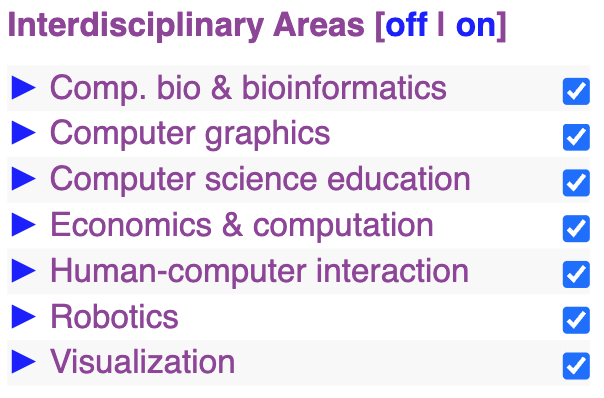
Task: Uncheck Comp. bio & bioinformatics checkbox
Action: [576, 91]
